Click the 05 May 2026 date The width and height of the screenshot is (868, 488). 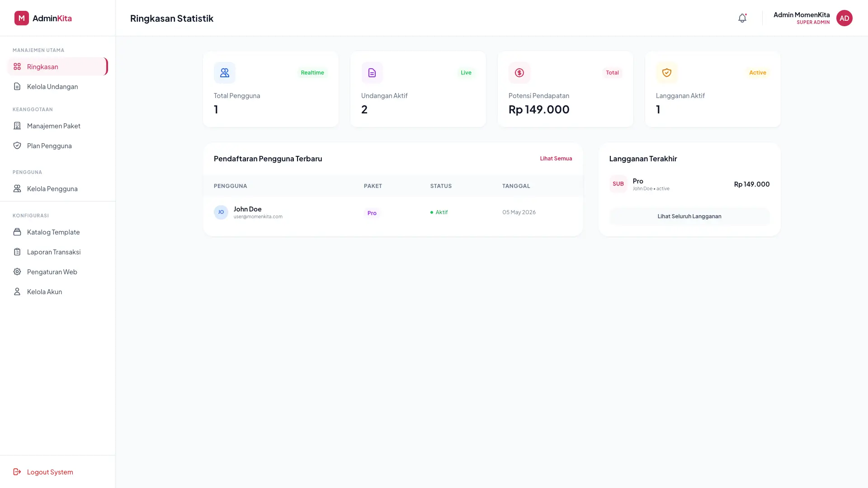519,212
